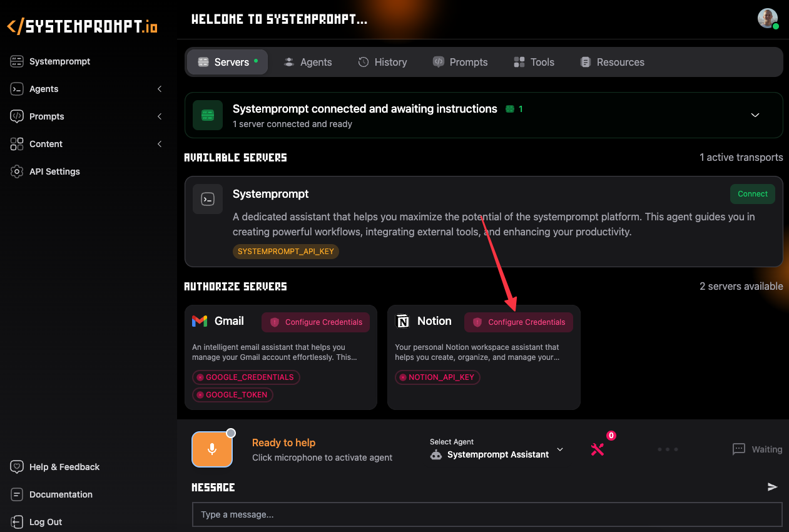Click the green server icon in the status banner
This screenshot has height=532, width=789.
pyautogui.click(x=208, y=115)
